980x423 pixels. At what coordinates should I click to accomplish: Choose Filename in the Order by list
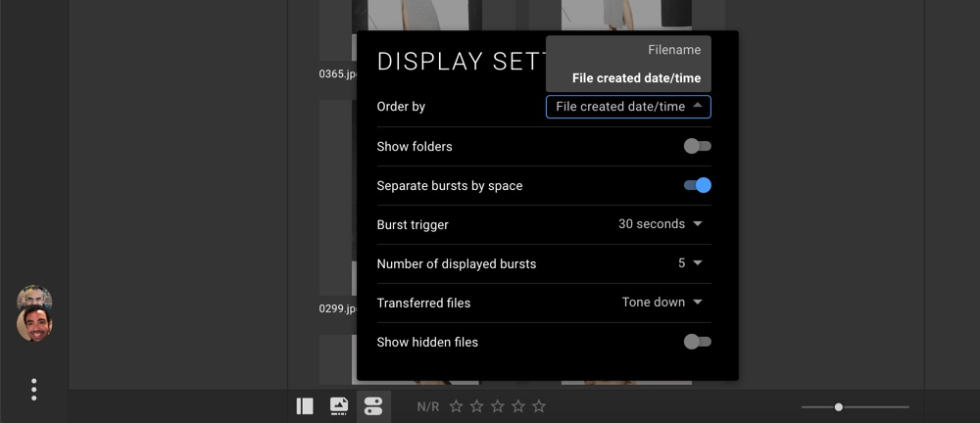click(673, 49)
